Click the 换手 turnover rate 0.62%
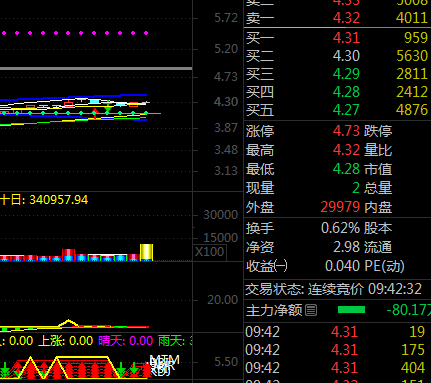Image resolution: width=431 pixels, height=383 pixels. [340, 228]
